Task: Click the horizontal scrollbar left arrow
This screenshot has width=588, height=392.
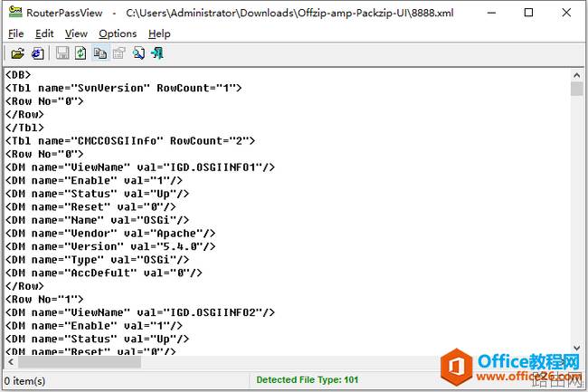Action: tap(11, 362)
